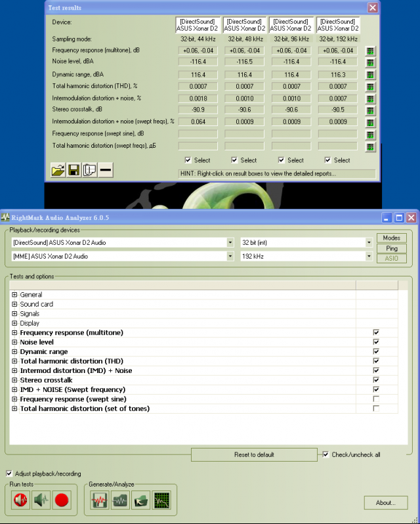Expand Dynamic range test node

coord(14,351)
